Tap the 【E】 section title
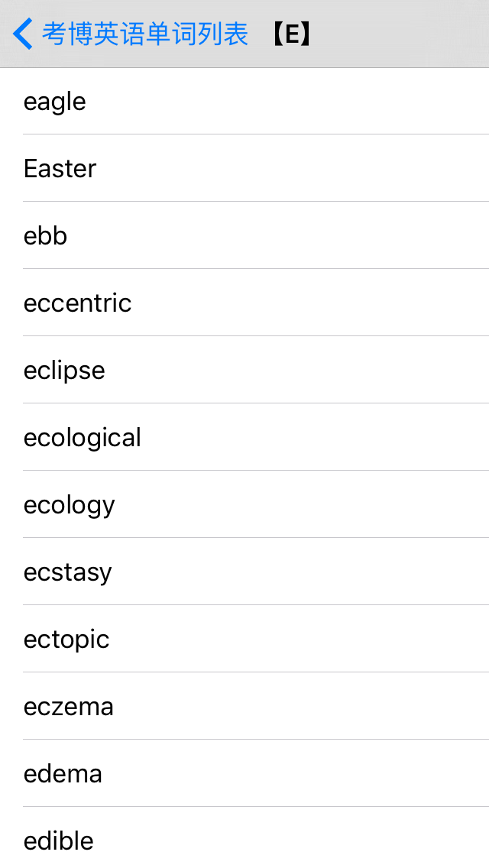489x868 pixels. click(291, 34)
